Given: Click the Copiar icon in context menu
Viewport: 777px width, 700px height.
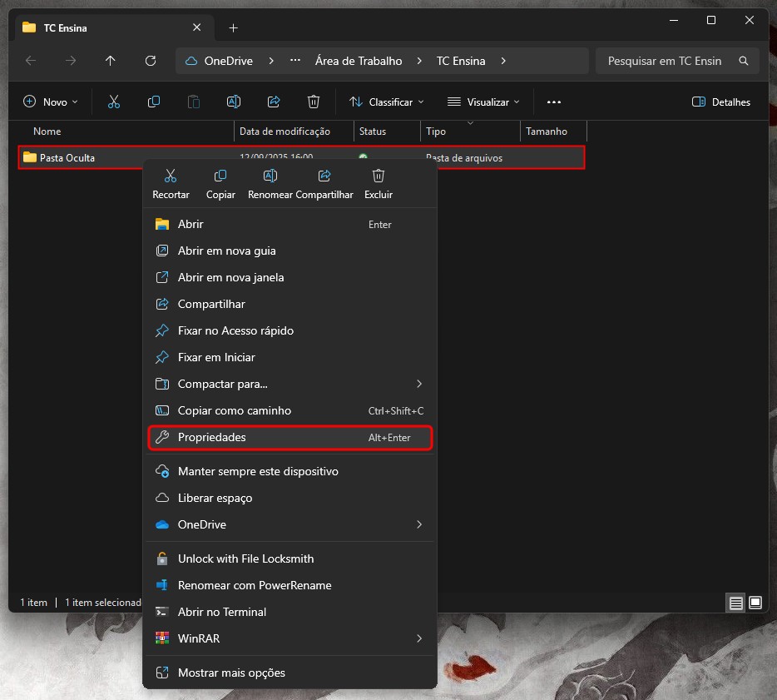Looking at the screenshot, I should pyautogui.click(x=220, y=176).
